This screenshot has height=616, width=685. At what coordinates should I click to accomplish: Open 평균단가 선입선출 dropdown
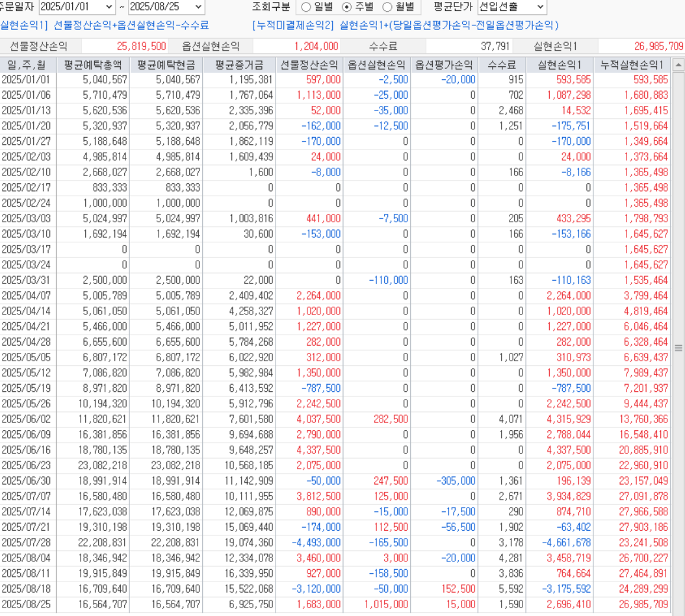[x=541, y=6]
